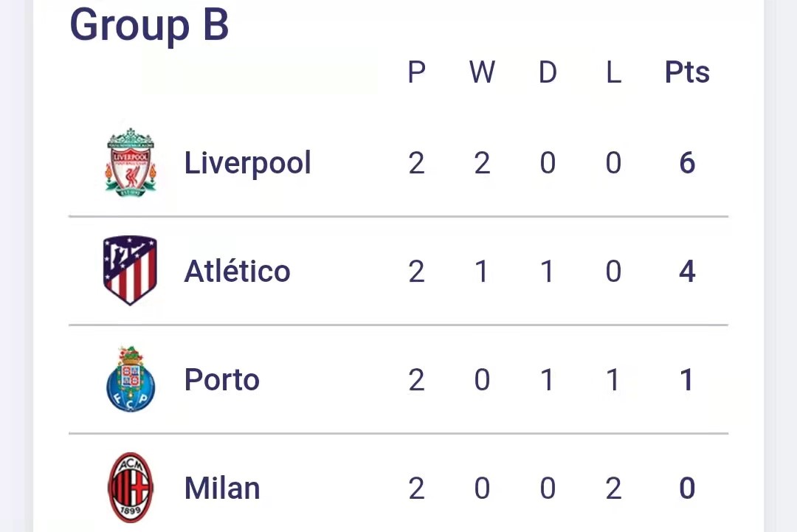Click the W (wins) column header
This screenshot has height=532, width=797.
pyautogui.click(x=482, y=72)
